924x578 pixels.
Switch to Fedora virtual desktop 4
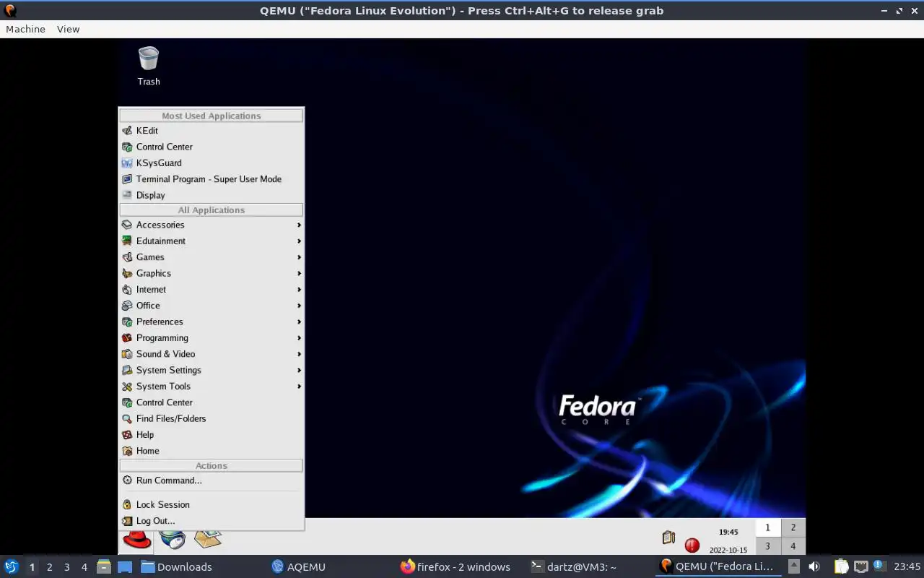click(793, 546)
